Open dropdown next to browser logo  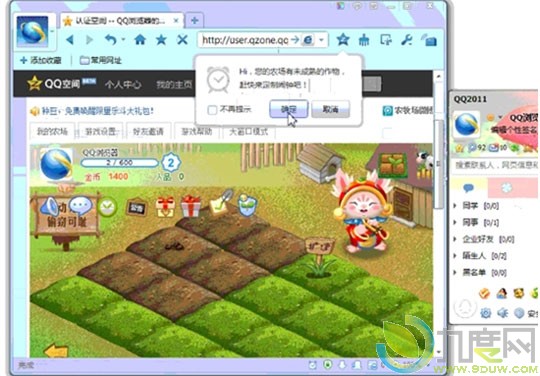coord(52,32)
